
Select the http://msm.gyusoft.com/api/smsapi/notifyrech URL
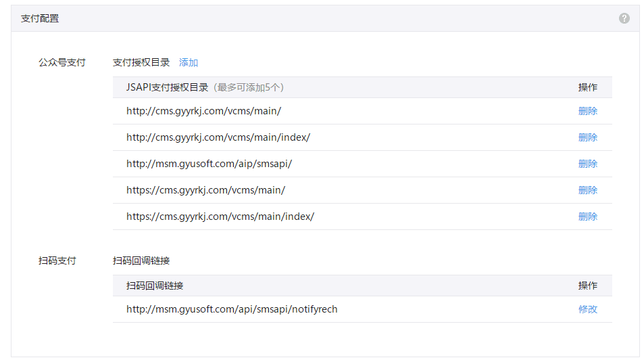click(x=232, y=309)
